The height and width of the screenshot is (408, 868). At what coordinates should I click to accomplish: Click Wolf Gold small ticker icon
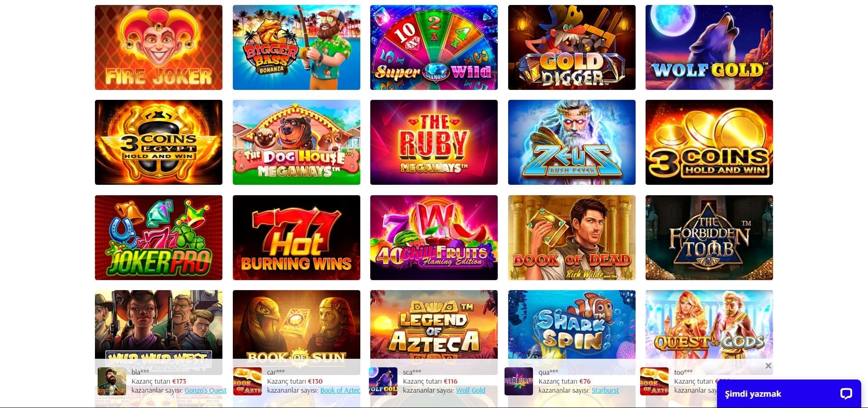click(x=383, y=381)
